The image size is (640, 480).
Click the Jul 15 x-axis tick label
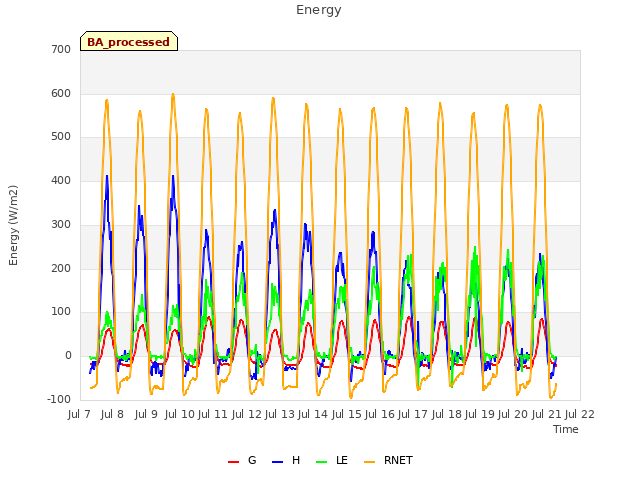pos(347,415)
